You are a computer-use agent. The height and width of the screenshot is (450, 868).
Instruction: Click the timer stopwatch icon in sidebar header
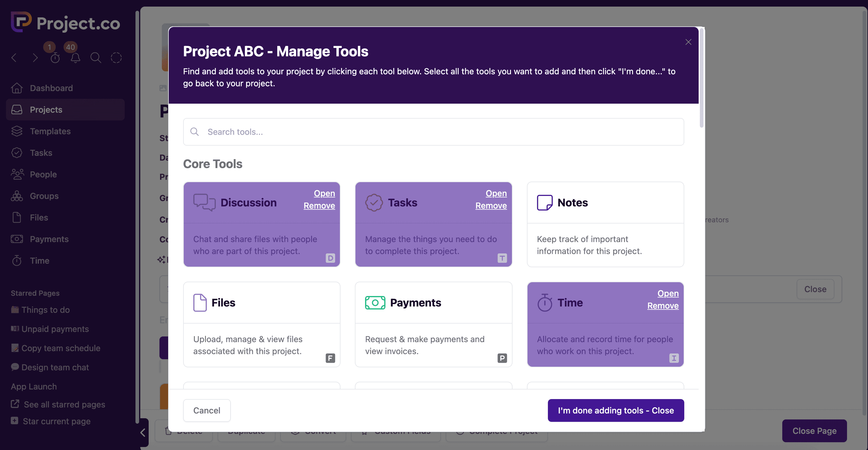(x=55, y=58)
